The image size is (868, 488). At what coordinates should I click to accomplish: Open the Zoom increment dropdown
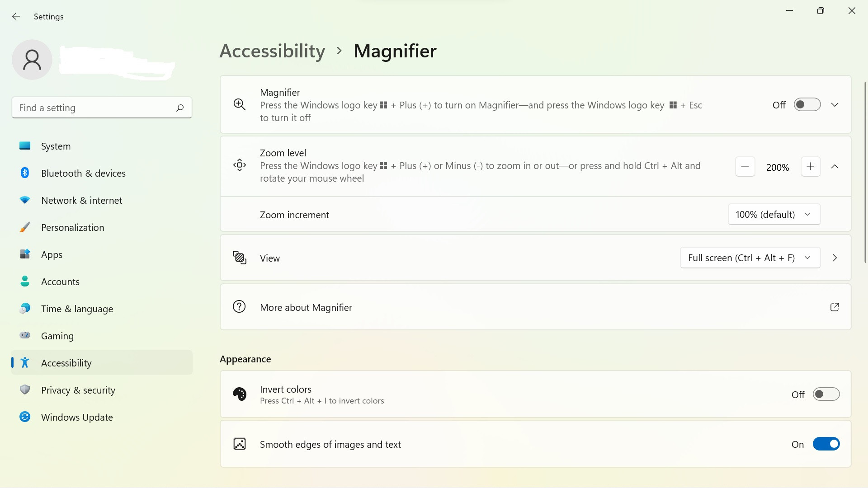(x=774, y=214)
